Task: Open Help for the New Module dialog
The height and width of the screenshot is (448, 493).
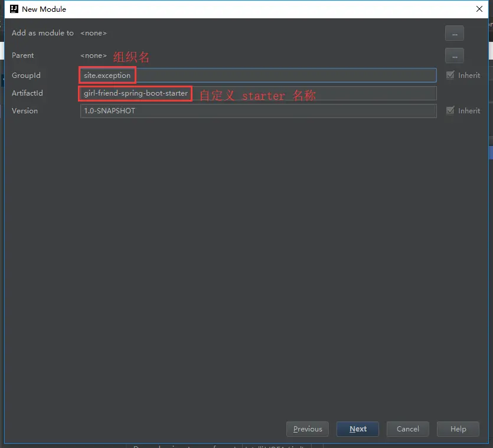Action: 458,429
